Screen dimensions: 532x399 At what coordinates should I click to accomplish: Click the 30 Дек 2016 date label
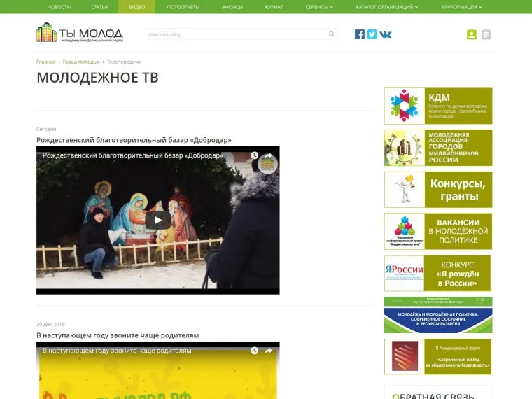[50, 324]
